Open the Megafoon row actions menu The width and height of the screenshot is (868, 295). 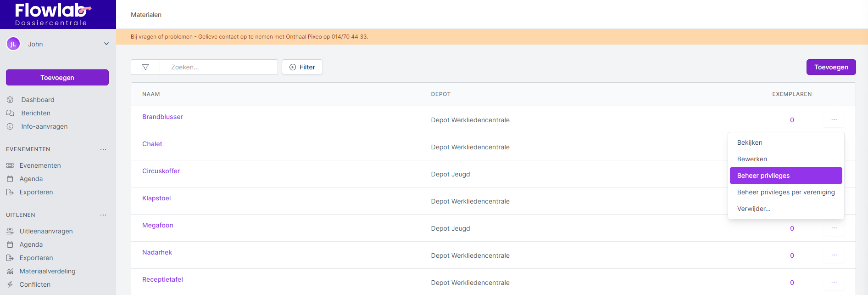point(834,228)
